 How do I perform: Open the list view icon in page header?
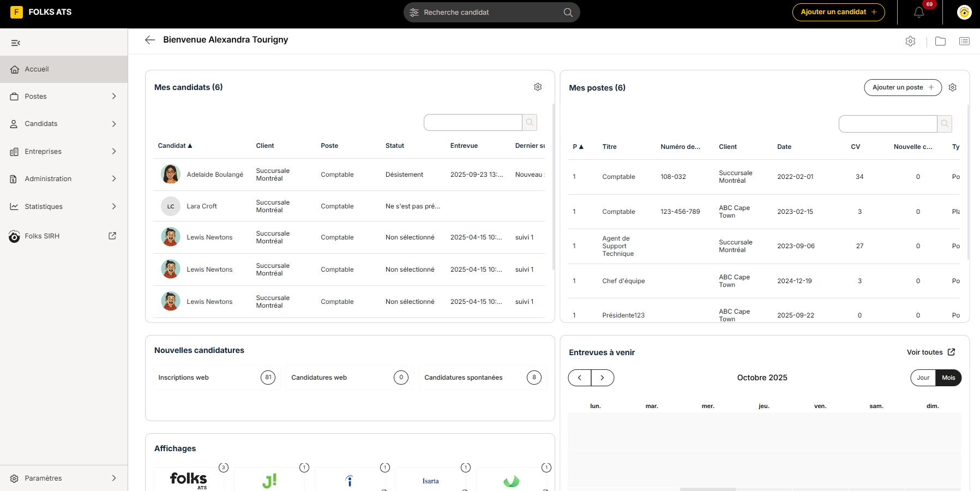coord(964,41)
